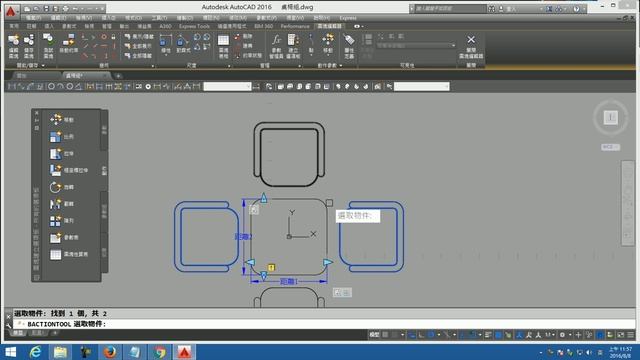Click the command line input field

pos(324,324)
